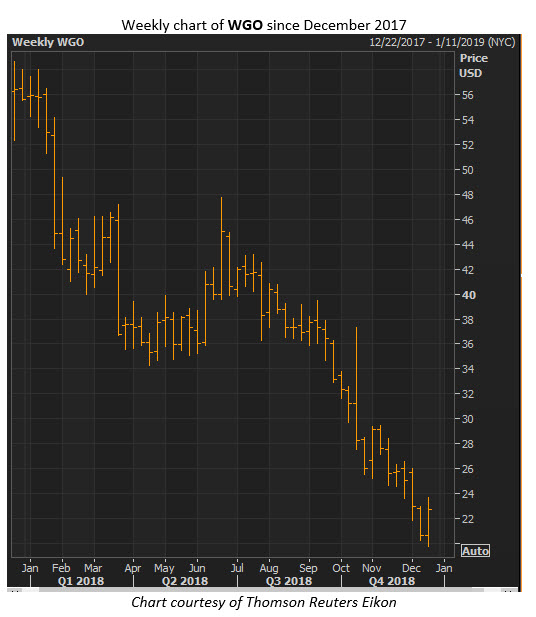Click the 36 price axis value
The width and height of the screenshot is (536, 617).
(x=468, y=344)
